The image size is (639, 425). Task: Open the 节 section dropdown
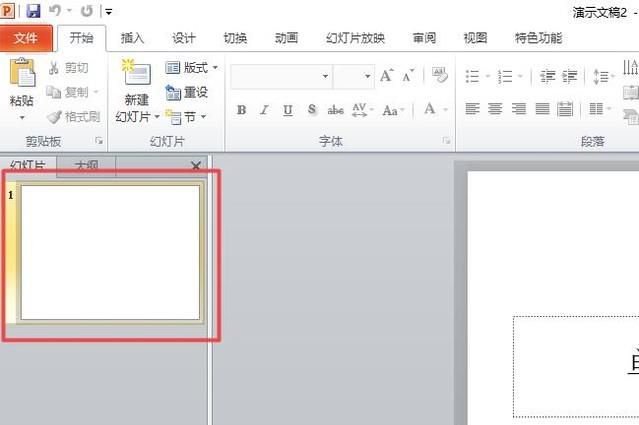click(186, 117)
